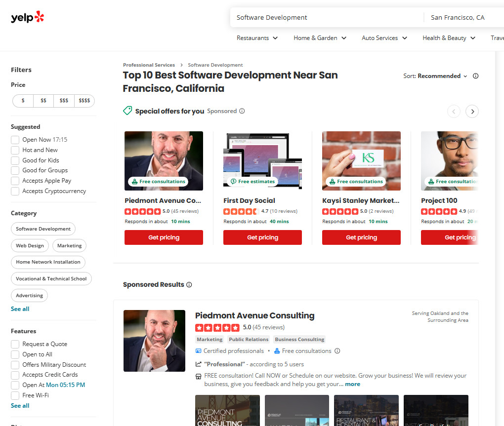Click the San Francisco, CA location field
The image size is (504, 426).
coord(464,18)
